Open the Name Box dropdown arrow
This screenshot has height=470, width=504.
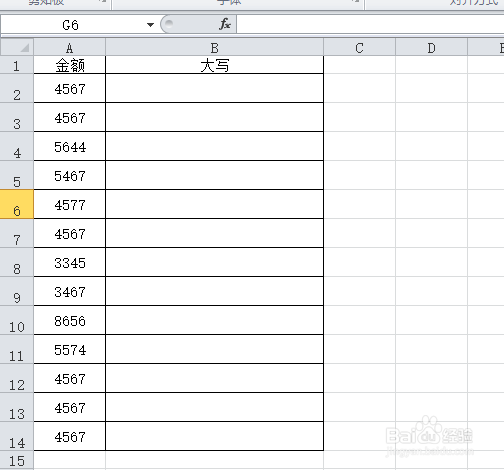150,25
